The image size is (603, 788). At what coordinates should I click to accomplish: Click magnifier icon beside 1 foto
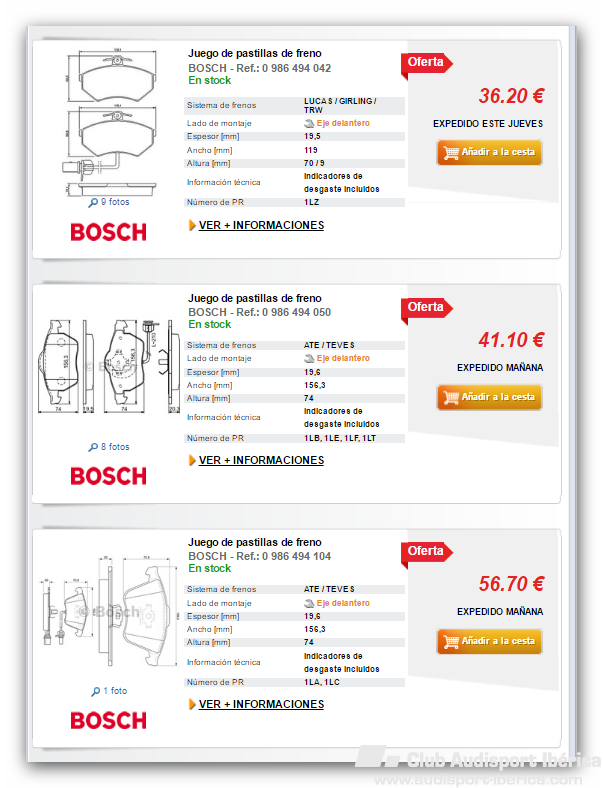click(x=95, y=692)
